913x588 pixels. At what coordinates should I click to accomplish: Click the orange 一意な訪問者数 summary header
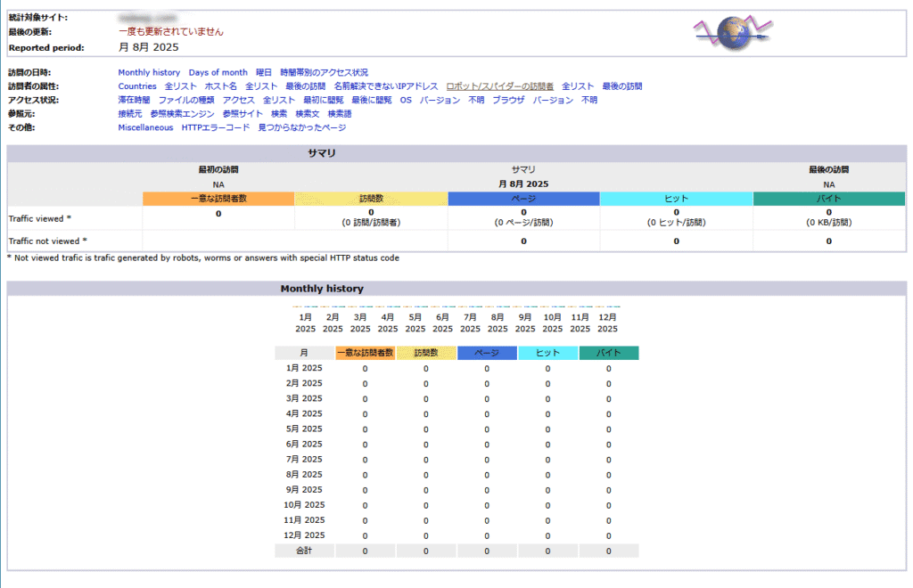pos(218,199)
